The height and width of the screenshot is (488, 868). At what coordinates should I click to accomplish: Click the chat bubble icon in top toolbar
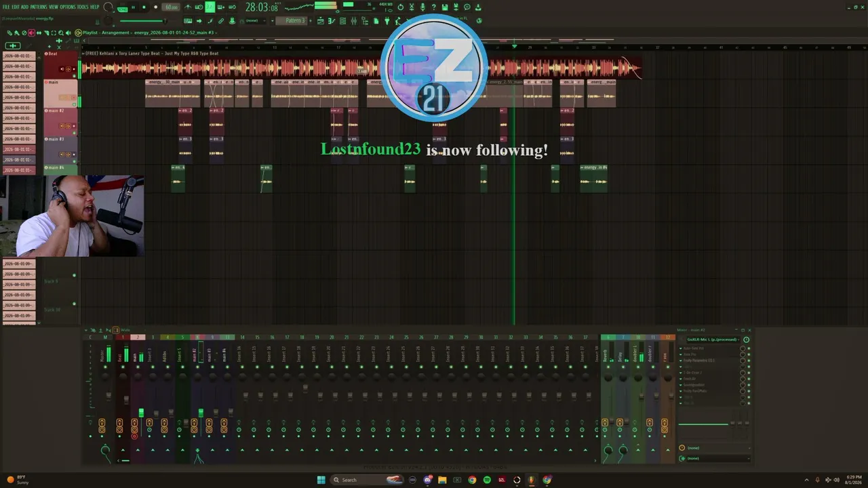pos(467,7)
